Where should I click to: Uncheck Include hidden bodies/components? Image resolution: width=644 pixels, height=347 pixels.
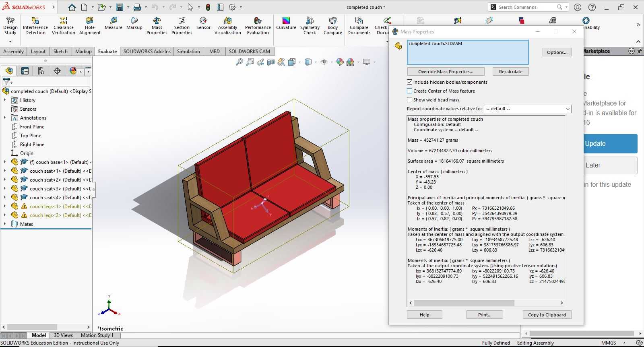coord(410,82)
